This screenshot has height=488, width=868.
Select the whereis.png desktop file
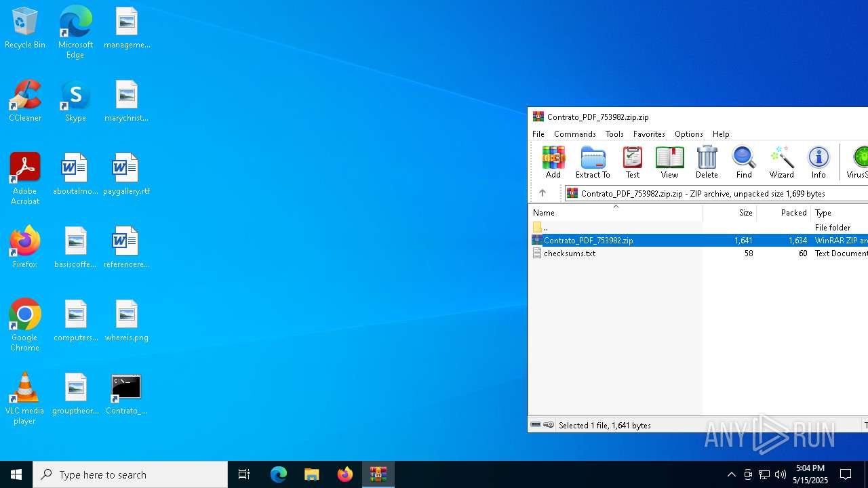(126, 321)
